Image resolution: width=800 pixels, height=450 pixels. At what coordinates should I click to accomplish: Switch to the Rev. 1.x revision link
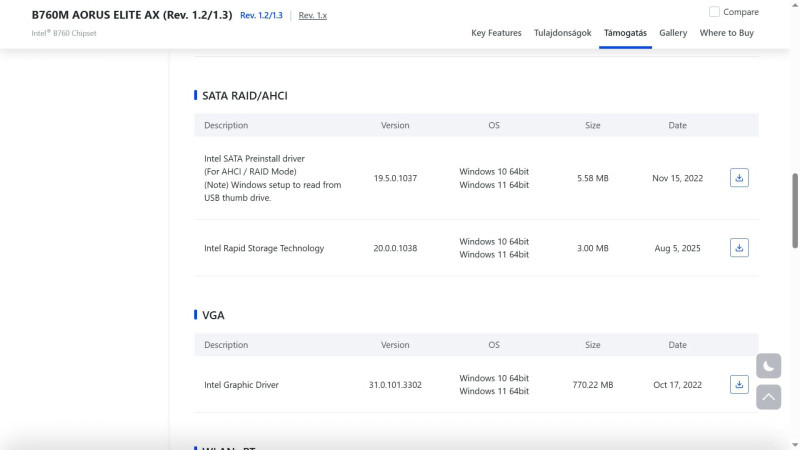point(313,16)
